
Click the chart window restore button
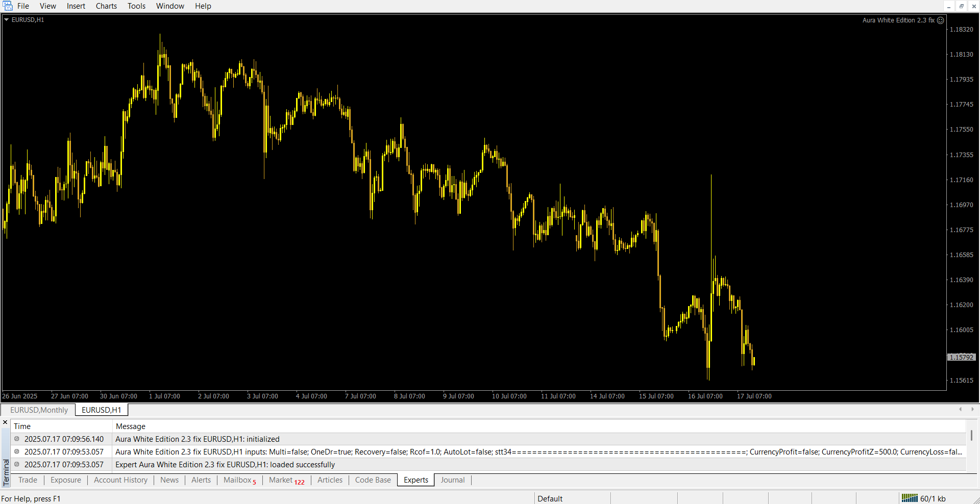pyautogui.click(x=962, y=6)
